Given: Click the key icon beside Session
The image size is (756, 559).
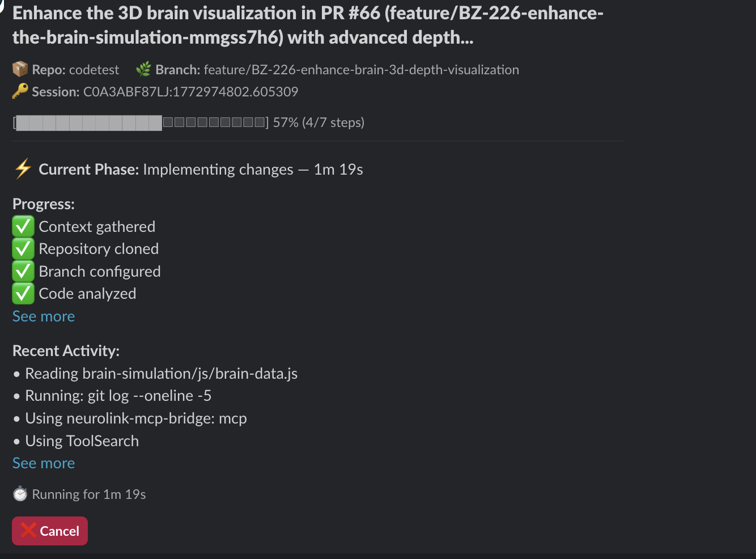Looking at the screenshot, I should point(20,91).
